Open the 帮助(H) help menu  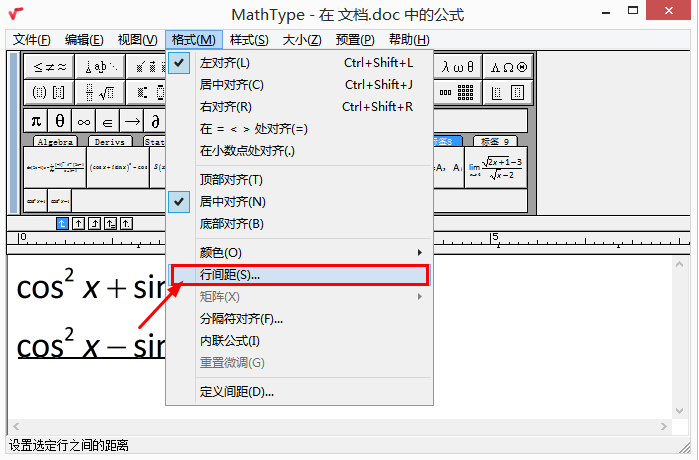pos(409,40)
